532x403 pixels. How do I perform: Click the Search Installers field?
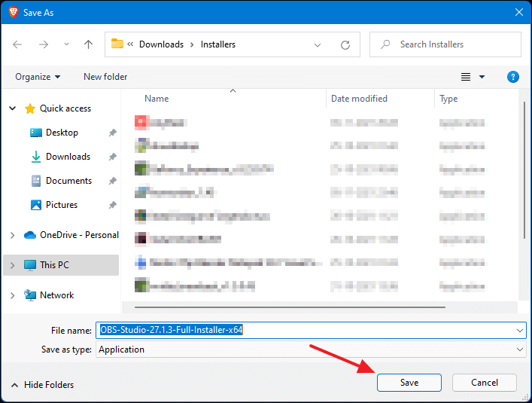tap(445, 44)
